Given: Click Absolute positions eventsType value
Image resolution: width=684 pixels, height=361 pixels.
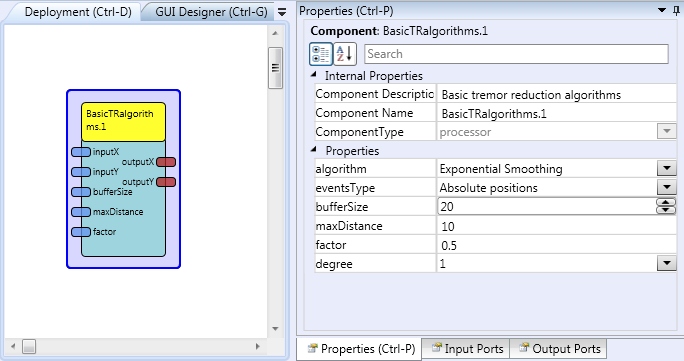Looking at the screenshot, I should [x=488, y=188].
